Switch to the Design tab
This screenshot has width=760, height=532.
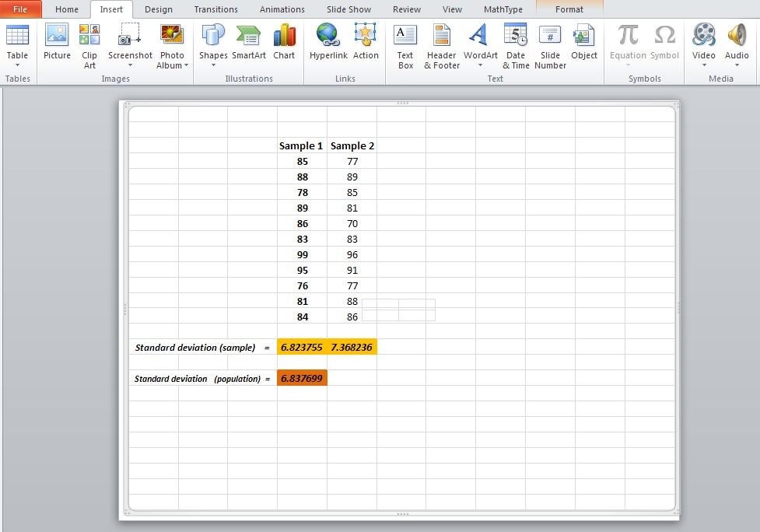[x=159, y=9]
